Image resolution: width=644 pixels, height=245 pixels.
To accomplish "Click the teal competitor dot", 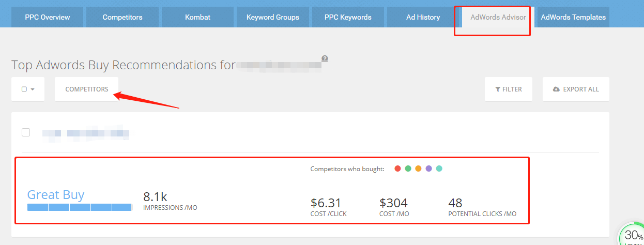I will pos(439,169).
